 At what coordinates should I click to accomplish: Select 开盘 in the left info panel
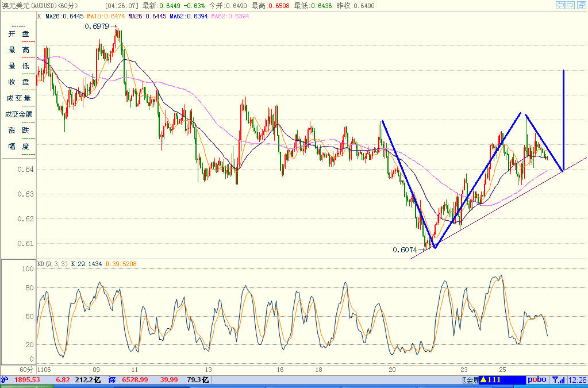point(19,34)
